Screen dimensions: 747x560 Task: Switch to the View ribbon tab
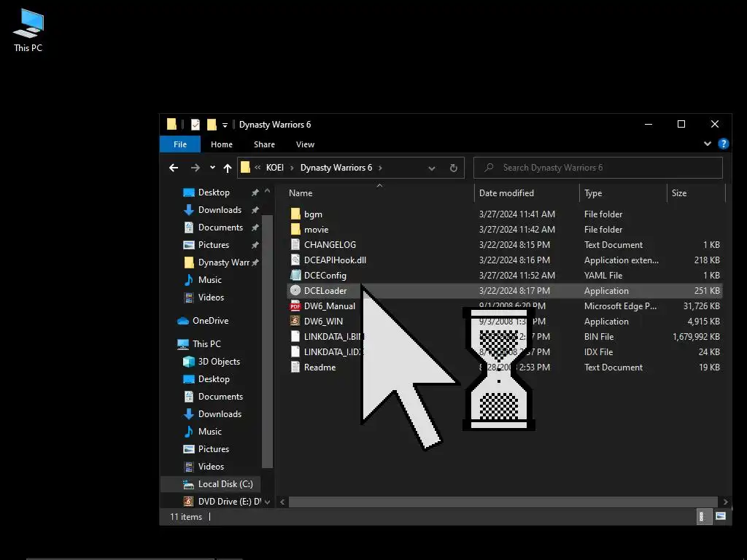pos(306,144)
